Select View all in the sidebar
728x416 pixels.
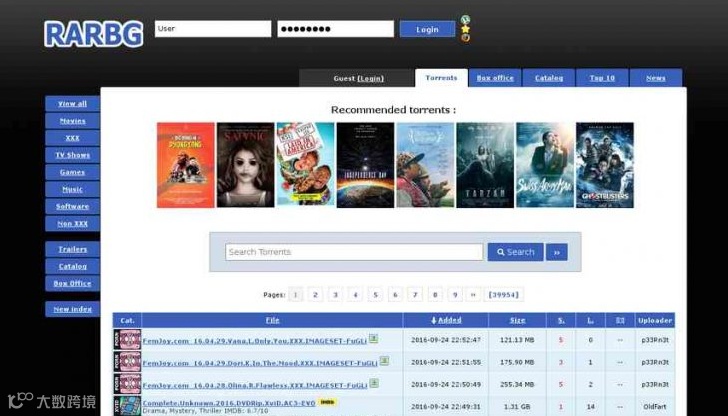tap(72, 104)
